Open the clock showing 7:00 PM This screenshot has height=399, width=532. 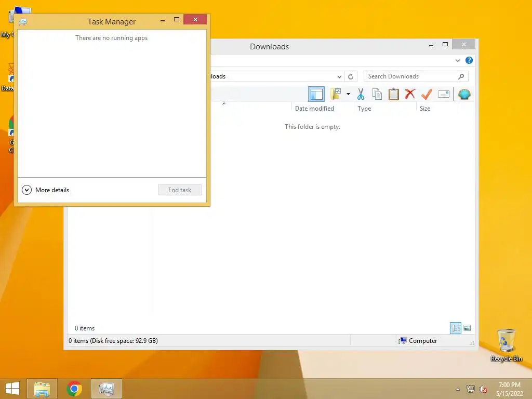tap(510, 389)
